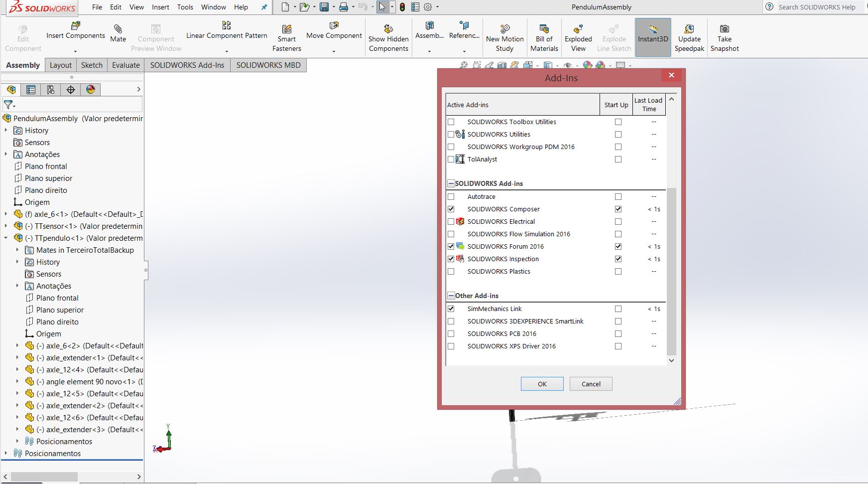Click Show Hidden Components
Image resolution: width=868 pixels, height=484 pixels.
click(x=388, y=38)
